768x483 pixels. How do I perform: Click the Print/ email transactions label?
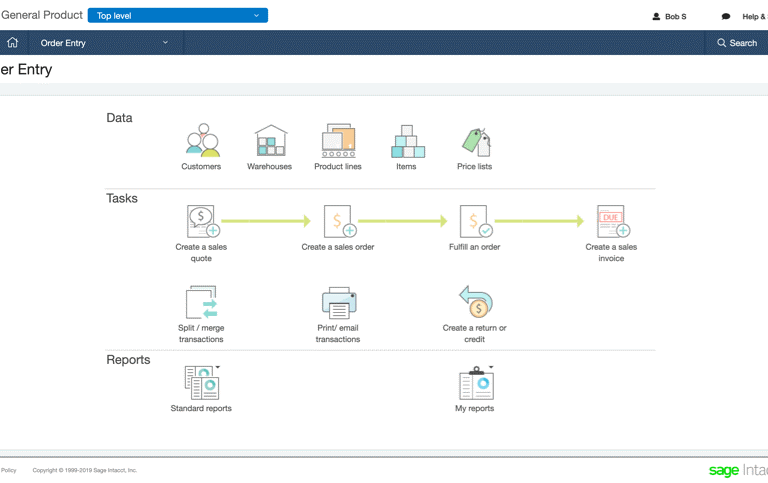click(338, 334)
